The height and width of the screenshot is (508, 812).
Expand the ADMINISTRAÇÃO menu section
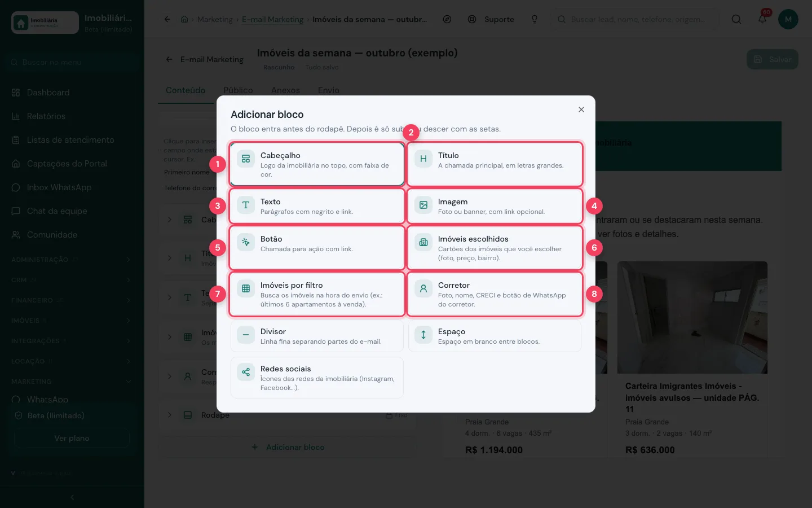click(72, 260)
